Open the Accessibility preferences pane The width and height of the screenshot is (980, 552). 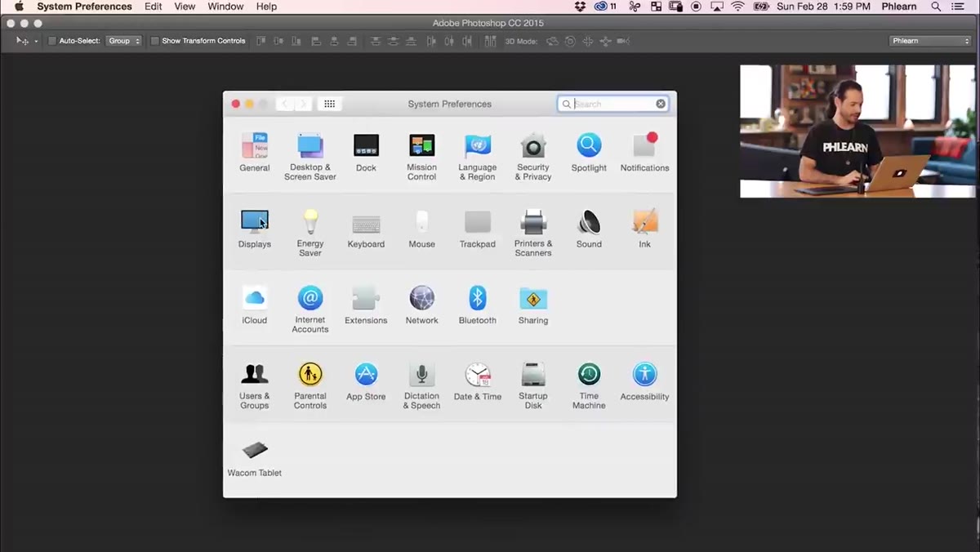point(644,381)
